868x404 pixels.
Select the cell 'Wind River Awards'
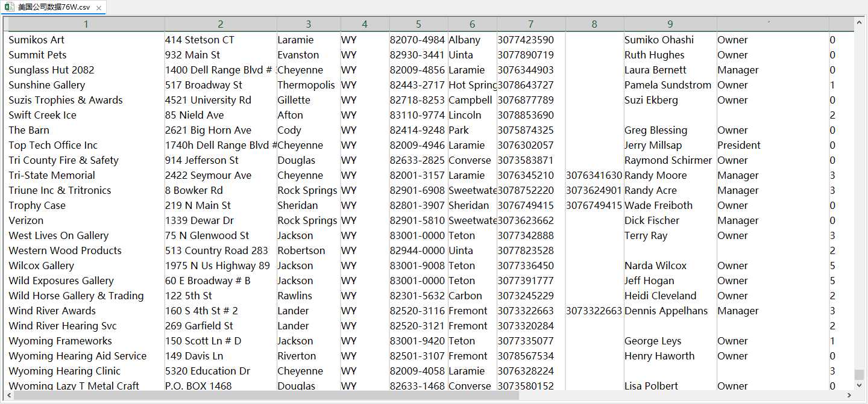tap(86, 311)
